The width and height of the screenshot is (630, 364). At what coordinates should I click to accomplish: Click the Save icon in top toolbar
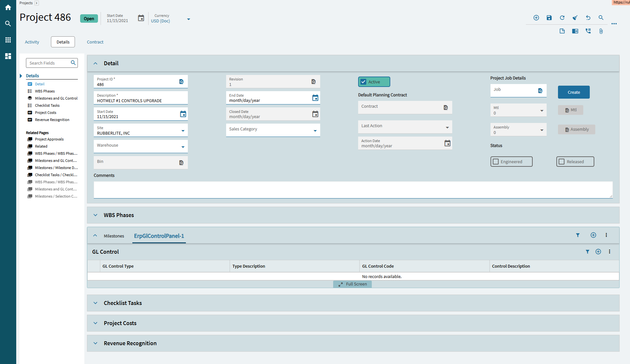click(549, 18)
